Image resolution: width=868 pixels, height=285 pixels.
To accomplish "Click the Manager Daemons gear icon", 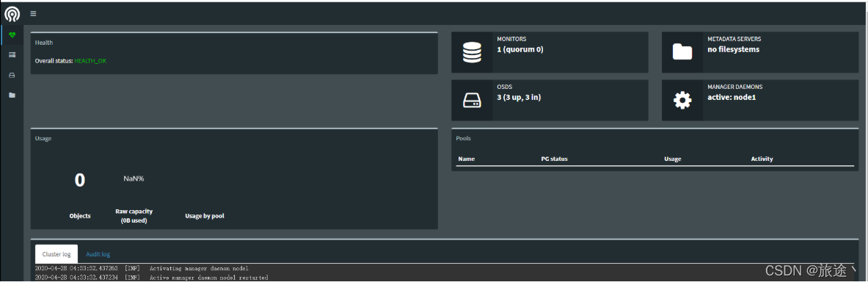I will click(x=682, y=101).
